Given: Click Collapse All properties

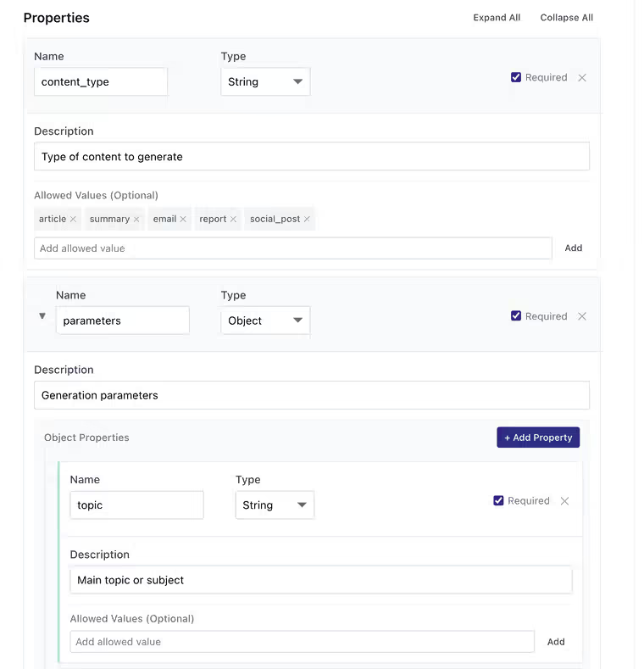Looking at the screenshot, I should (566, 18).
